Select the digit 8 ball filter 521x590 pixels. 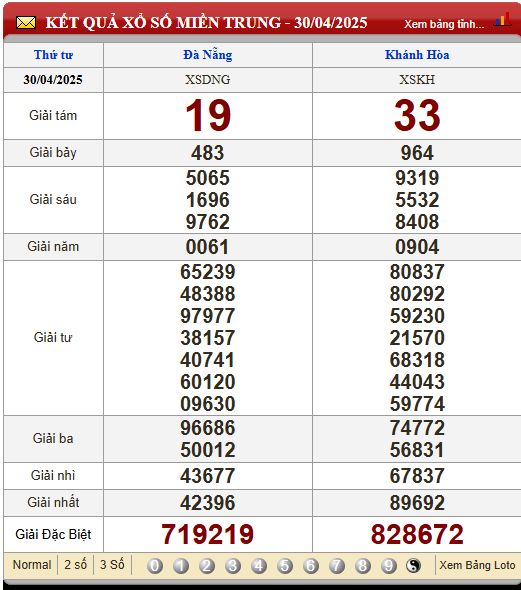363,566
